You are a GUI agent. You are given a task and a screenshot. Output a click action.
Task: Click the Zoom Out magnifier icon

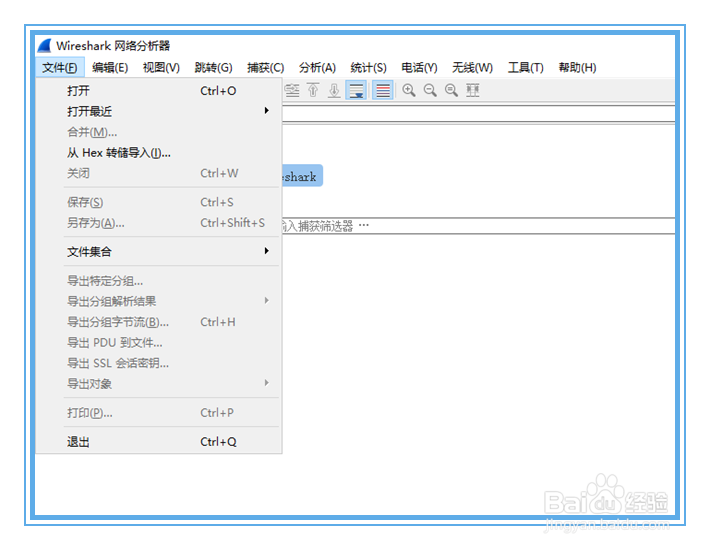[x=430, y=91]
